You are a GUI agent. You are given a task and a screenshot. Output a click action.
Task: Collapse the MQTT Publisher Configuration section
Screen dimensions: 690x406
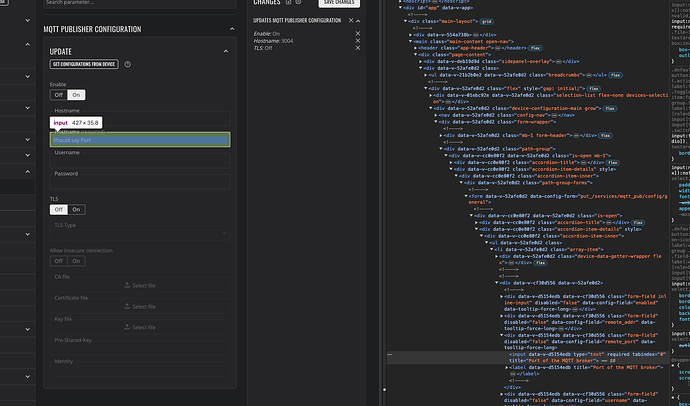(x=232, y=29)
